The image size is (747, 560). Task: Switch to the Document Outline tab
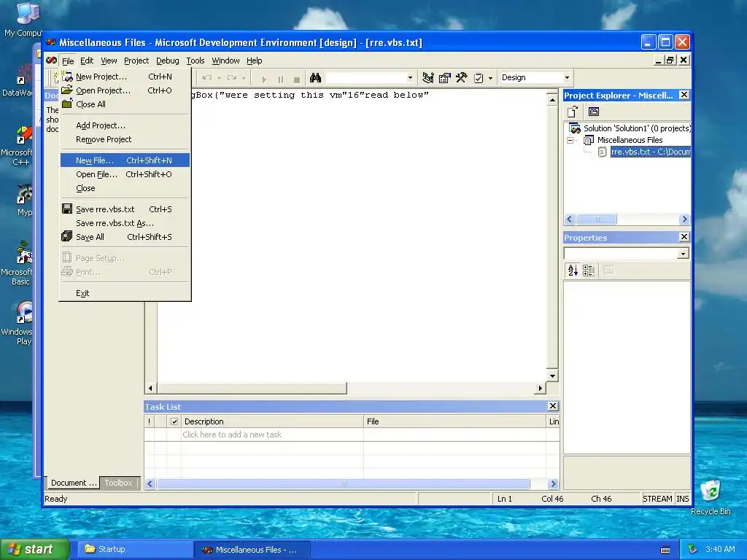[x=73, y=483]
